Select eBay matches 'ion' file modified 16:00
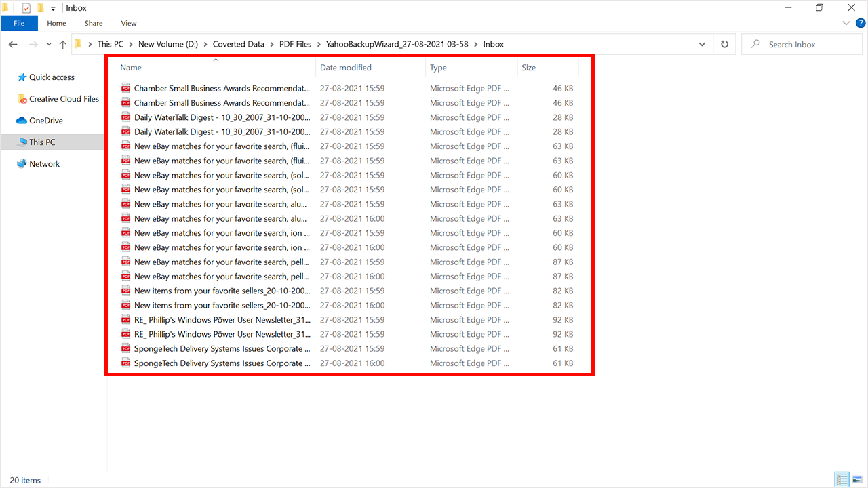The image size is (868, 488). coord(348,247)
